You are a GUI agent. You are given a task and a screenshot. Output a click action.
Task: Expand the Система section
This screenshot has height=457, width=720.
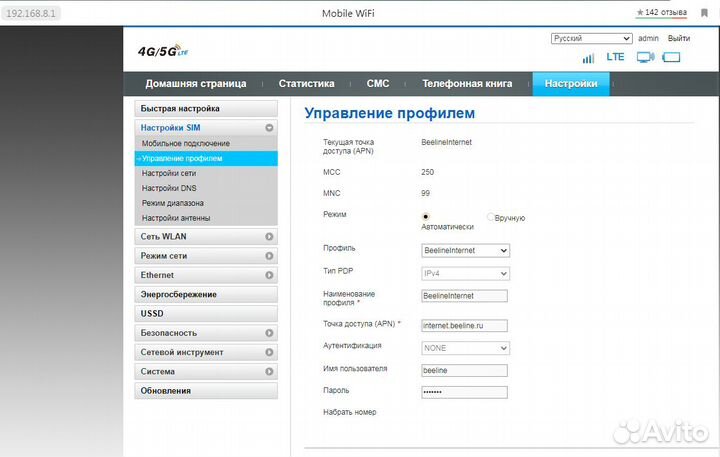pos(206,372)
